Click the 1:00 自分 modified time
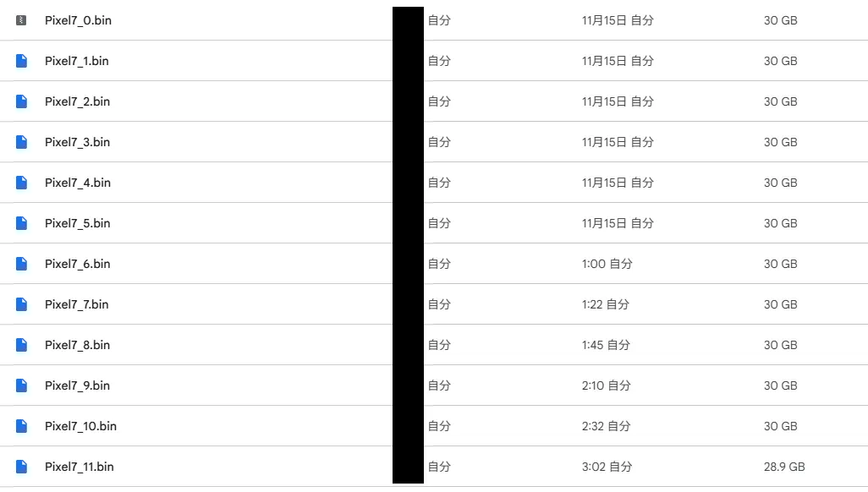The width and height of the screenshot is (868, 492). (607, 264)
